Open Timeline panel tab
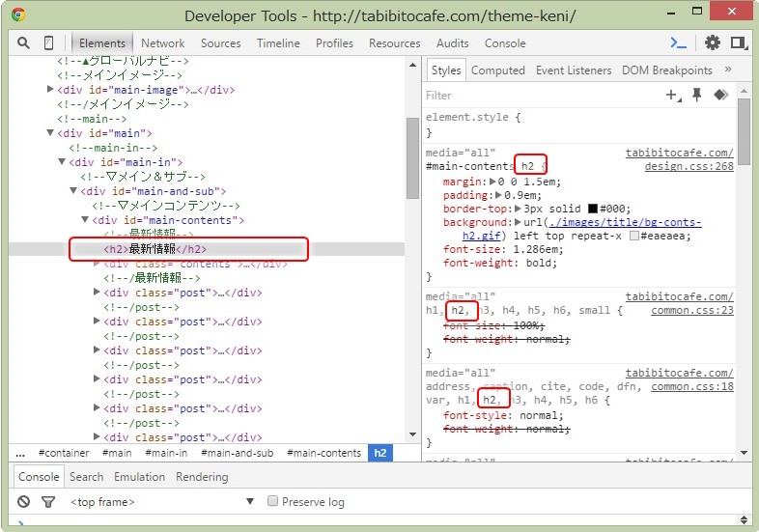This screenshot has width=759, height=532. tap(278, 43)
